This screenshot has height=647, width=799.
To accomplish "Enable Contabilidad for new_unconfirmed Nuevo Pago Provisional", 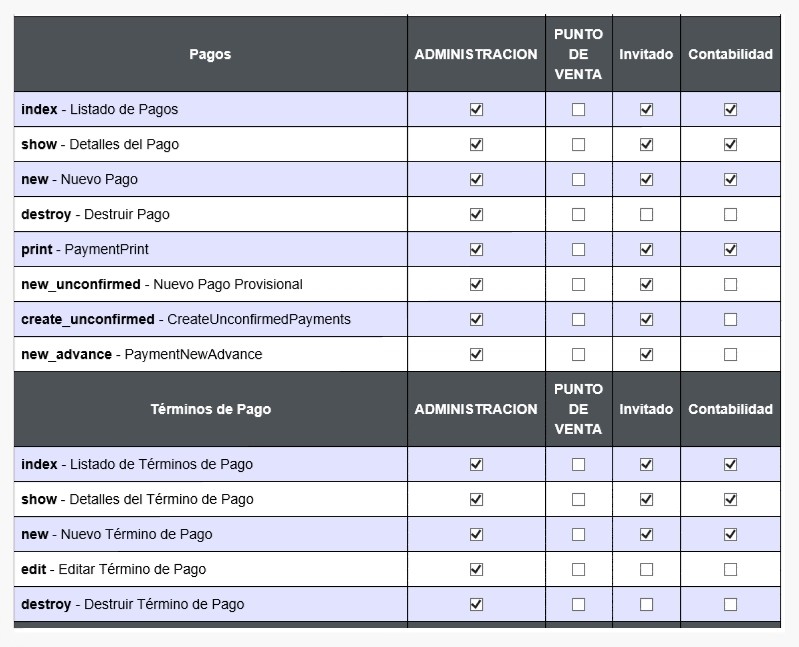I will tap(730, 284).
